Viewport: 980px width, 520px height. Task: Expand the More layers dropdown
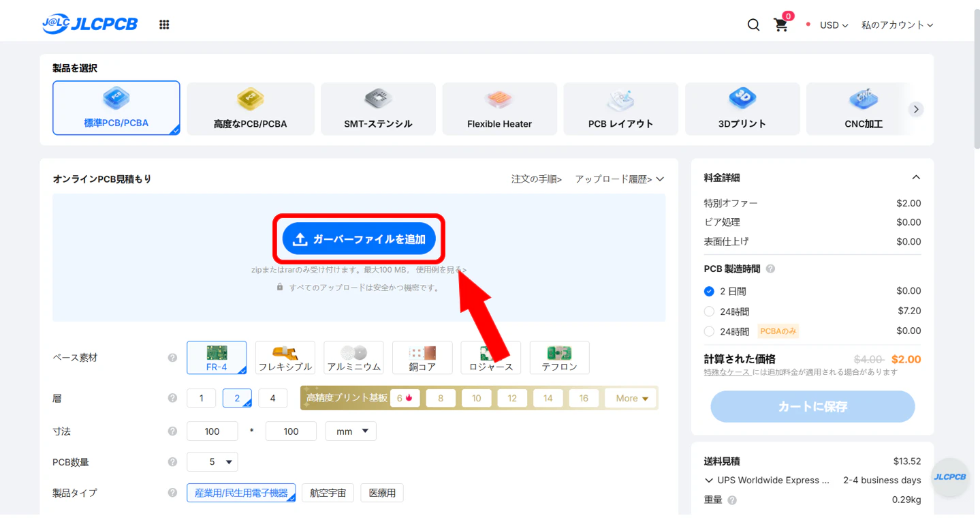coord(631,398)
